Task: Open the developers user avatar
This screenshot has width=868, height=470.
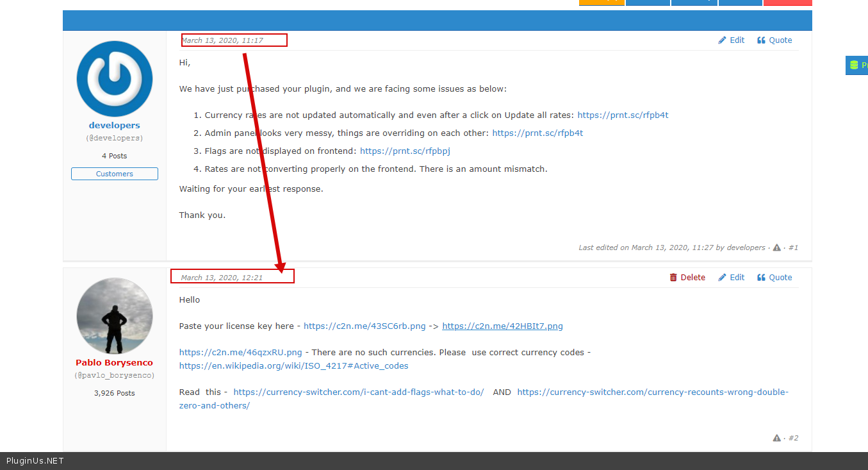Action: (x=114, y=79)
